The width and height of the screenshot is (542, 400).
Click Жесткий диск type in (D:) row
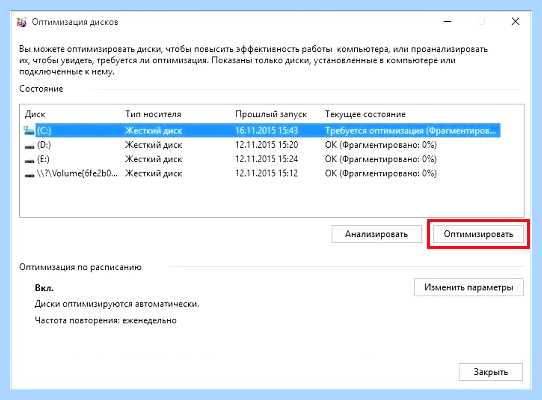point(153,145)
